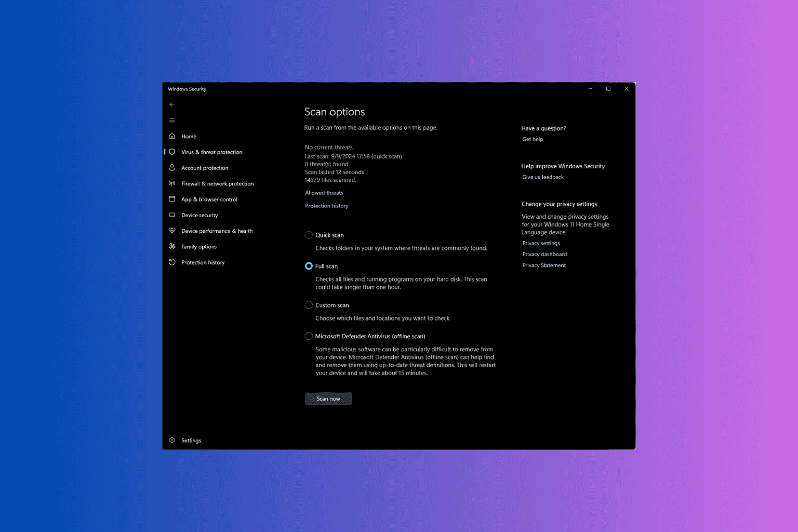Open the hamburger navigation menu
This screenshot has width=798, height=532.
pos(172,120)
